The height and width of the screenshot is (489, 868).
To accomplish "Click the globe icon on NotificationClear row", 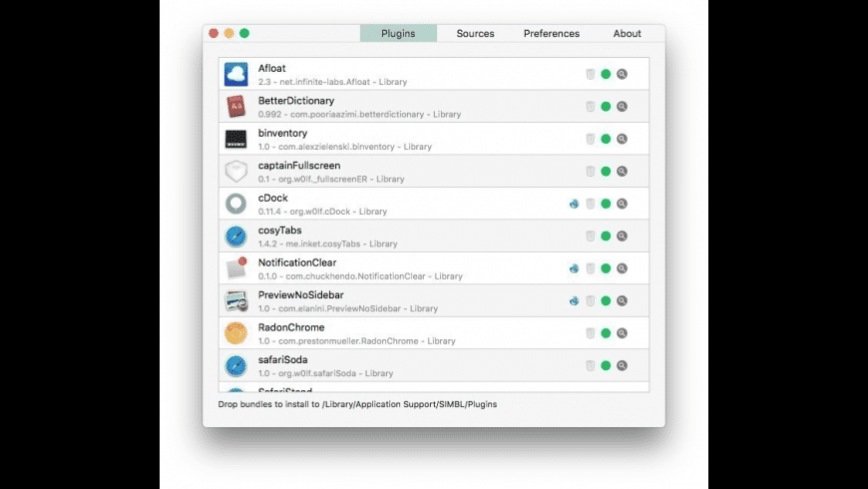I will [x=574, y=268].
